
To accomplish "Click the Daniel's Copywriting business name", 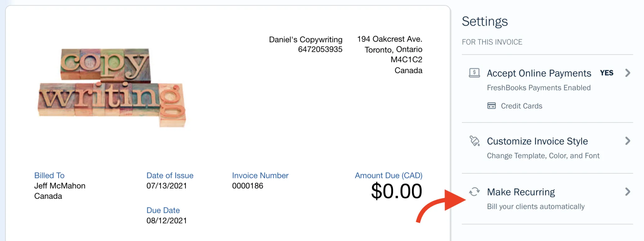I will point(305,40).
